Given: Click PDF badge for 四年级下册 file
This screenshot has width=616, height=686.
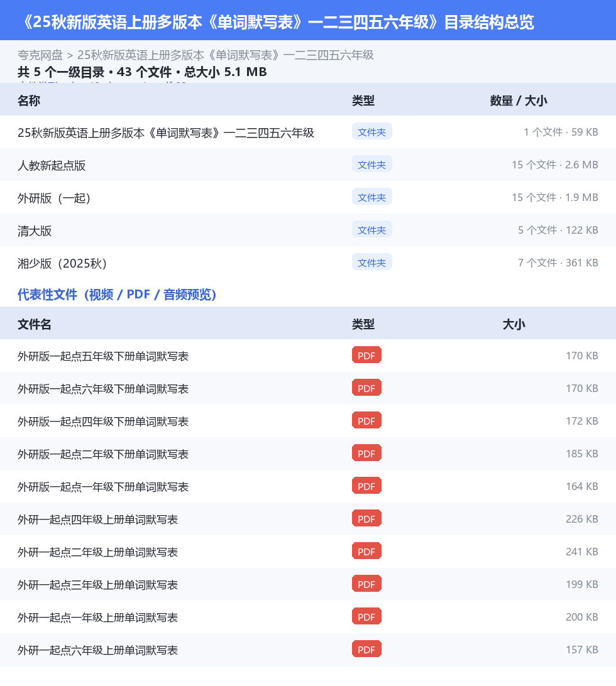Looking at the screenshot, I should (366, 421).
